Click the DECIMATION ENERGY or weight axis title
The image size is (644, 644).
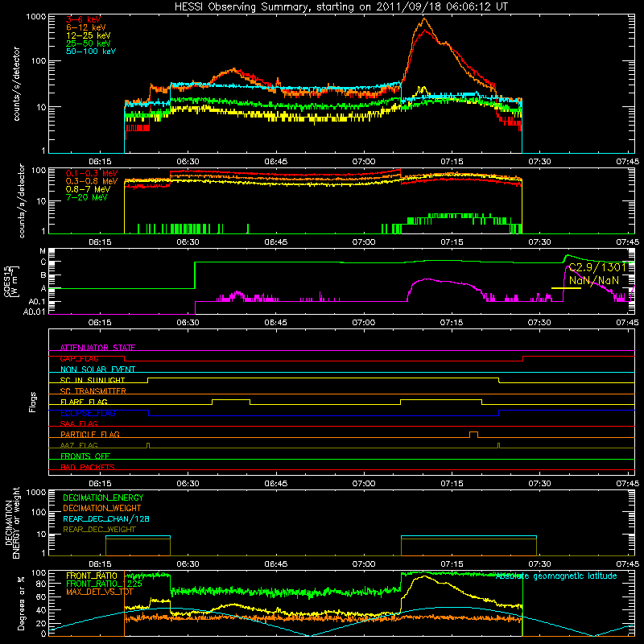click(x=12, y=522)
